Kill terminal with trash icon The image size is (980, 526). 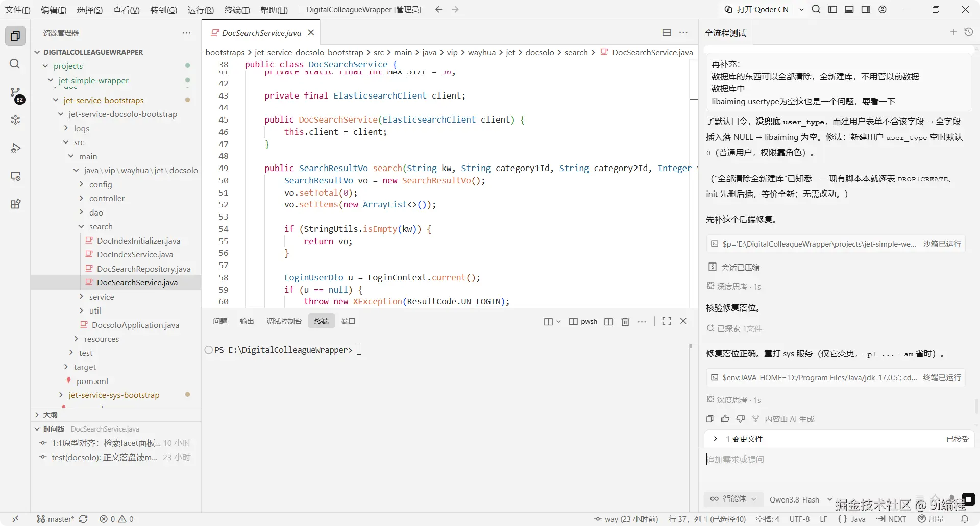click(x=625, y=322)
